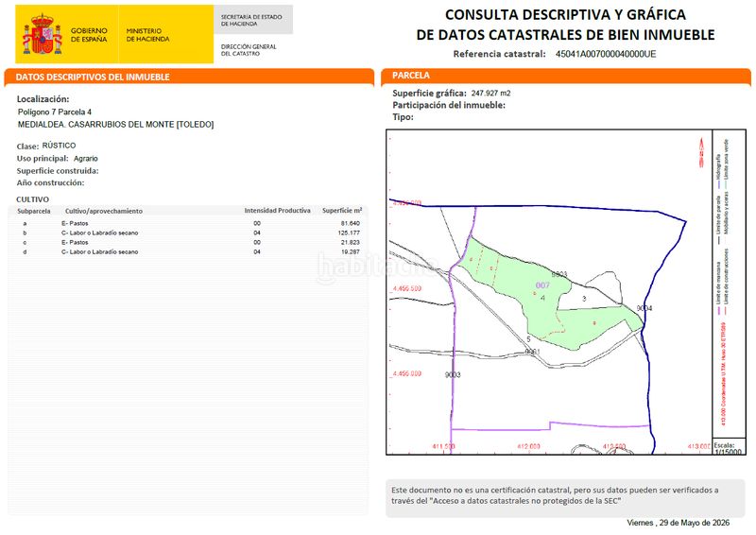Click the 'RÚSTICO' class value
This screenshot has height=535, width=756.
59,146
